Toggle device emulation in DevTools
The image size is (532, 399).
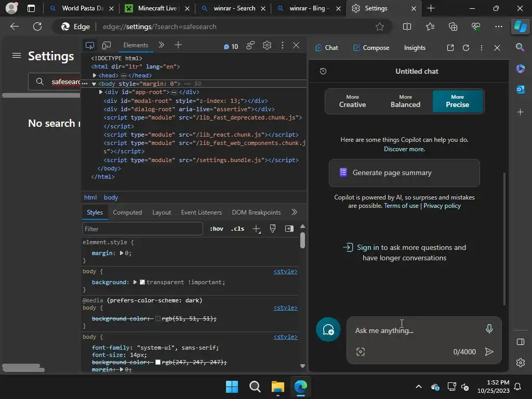click(x=107, y=45)
